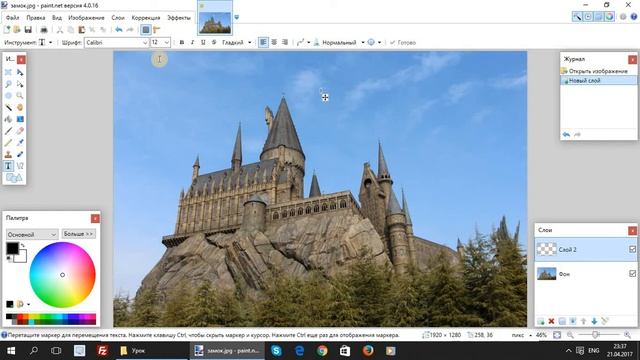Select the Text tool in toolbox
640x360 pixels.
pyautogui.click(x=8, y=166)
